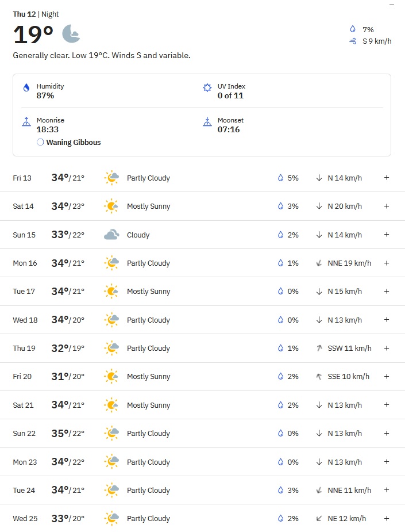
Task: Click the 'N 20 km/h' wind text
Action: 345,206
